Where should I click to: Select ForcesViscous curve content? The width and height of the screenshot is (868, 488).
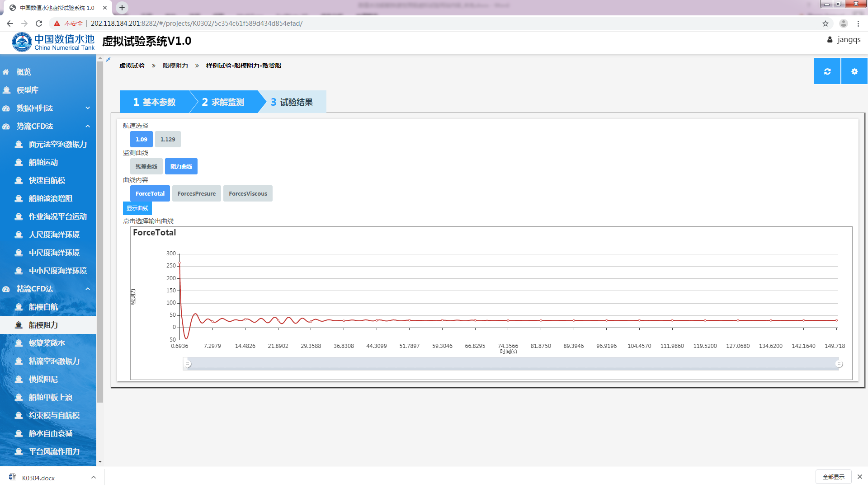[248, 193]
